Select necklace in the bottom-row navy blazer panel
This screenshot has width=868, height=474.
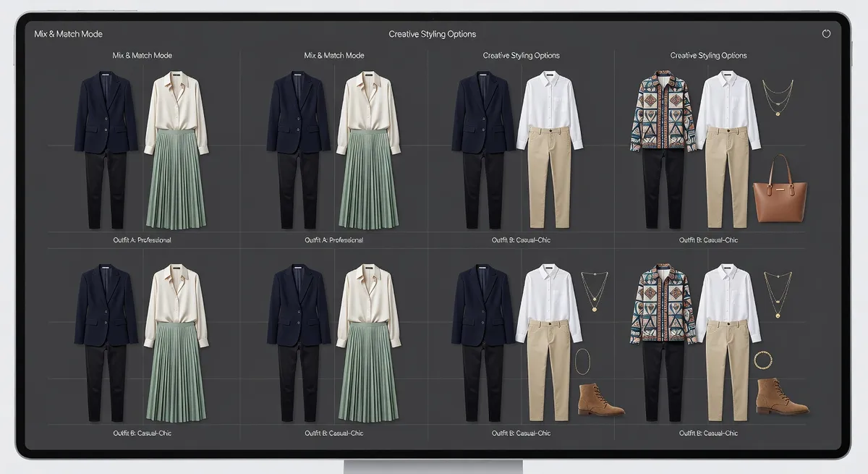(x=595, y=292)
